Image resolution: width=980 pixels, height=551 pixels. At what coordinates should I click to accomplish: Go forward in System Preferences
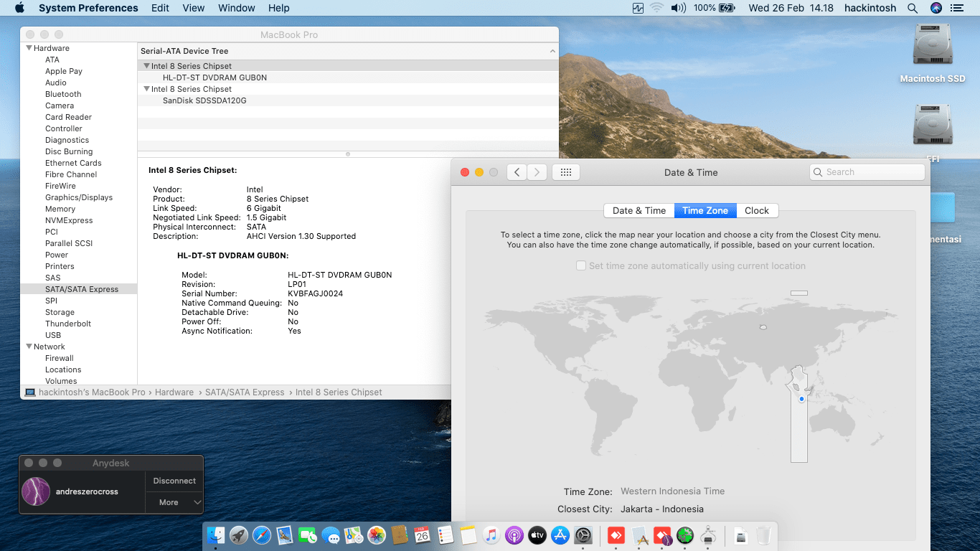[537, 172]
